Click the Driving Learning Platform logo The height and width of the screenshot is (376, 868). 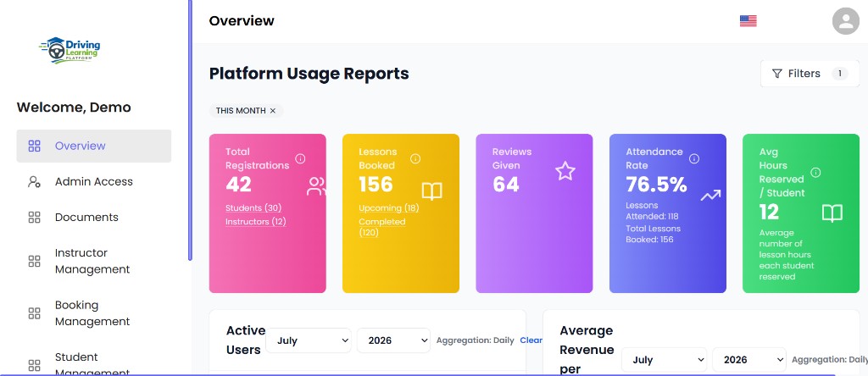pos(70,50)
